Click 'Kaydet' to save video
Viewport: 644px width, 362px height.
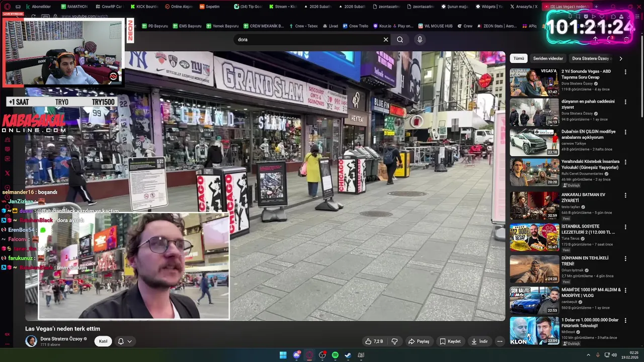point(450,341)
